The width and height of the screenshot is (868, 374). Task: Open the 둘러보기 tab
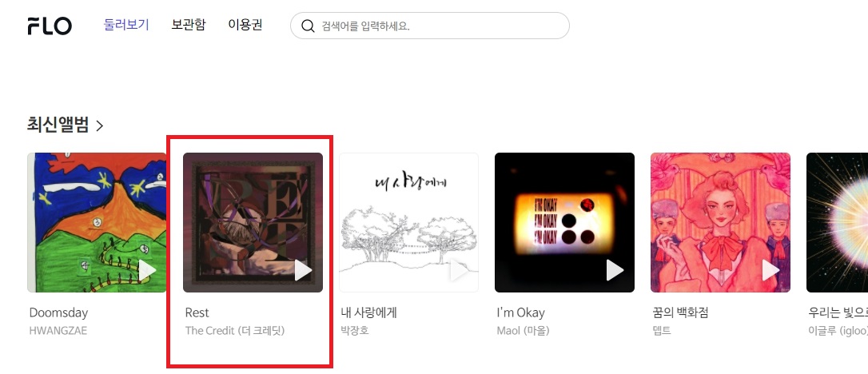[127, 25]
